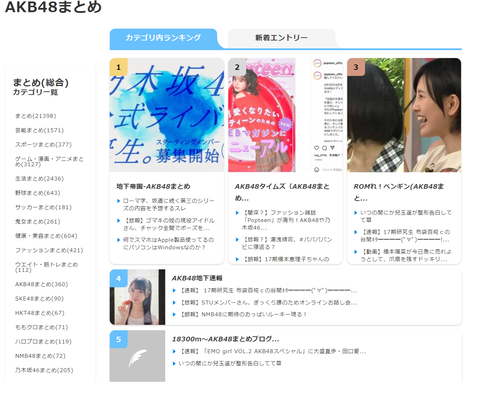The width and height of the screenshot is (480, 394).
Task: Open the AKB48タイムズ blog title
Action: [282, 192]
